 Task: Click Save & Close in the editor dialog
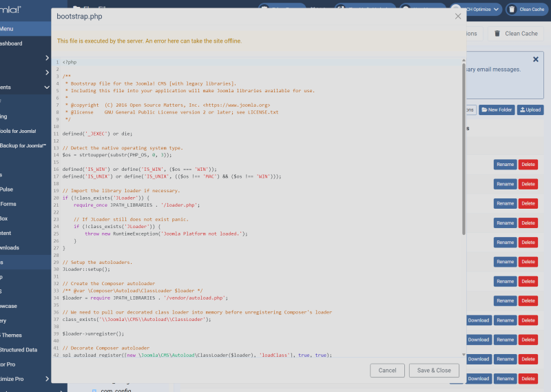click(434, 370)
